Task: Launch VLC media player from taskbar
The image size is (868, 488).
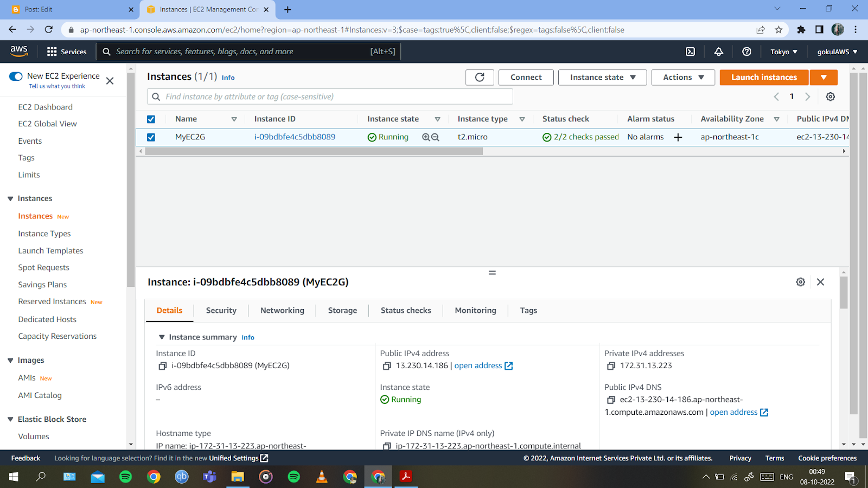Action: 322,477
